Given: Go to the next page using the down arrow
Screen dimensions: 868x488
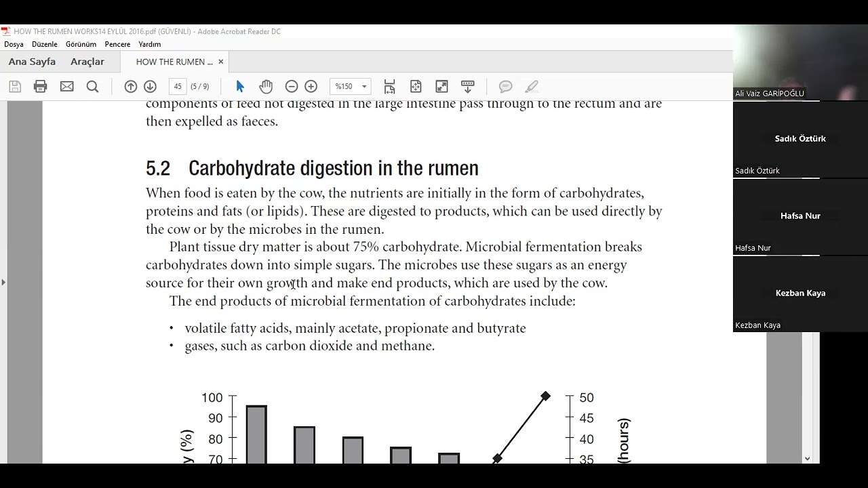Looking at the screenshot, I should (x=151, y=86).
